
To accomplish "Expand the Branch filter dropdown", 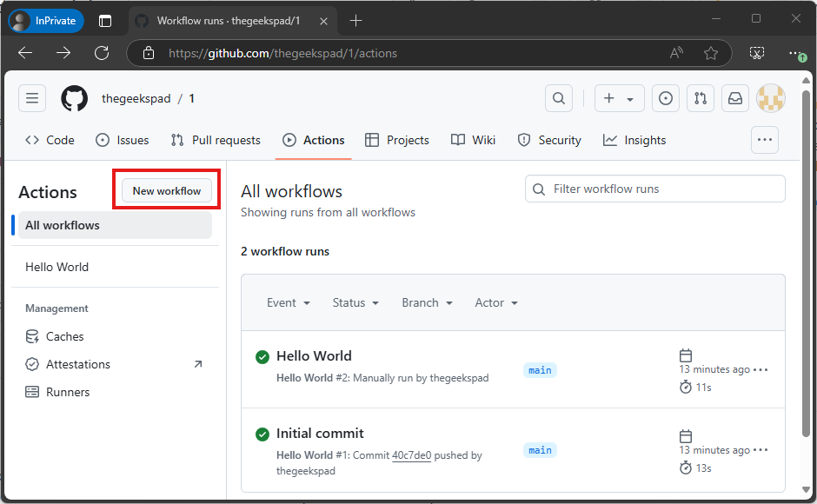I will [x=427, y=302].
